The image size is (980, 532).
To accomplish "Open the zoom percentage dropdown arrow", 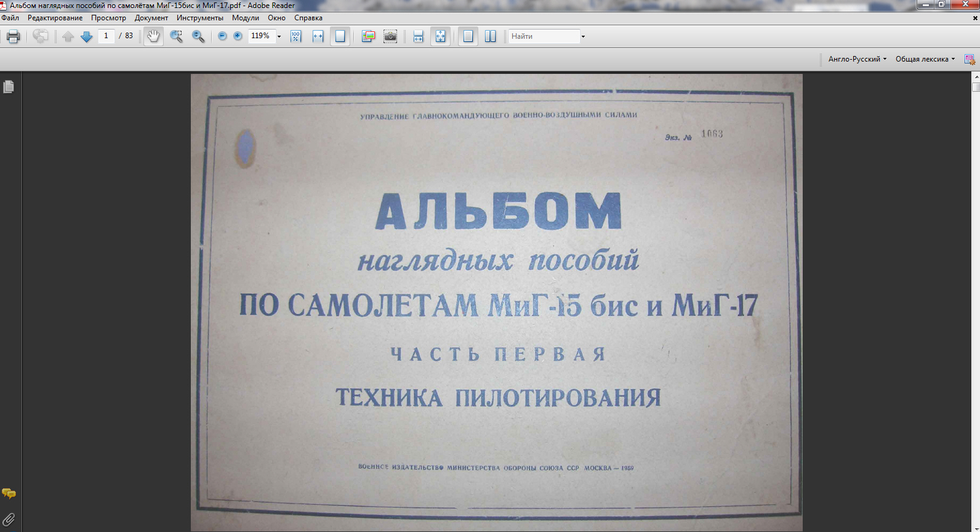I will (279, 36).
